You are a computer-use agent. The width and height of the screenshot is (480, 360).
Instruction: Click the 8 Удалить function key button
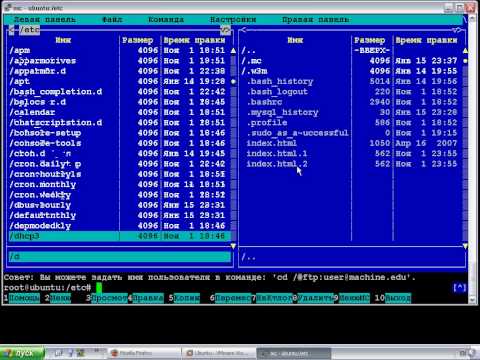point(313,298)
